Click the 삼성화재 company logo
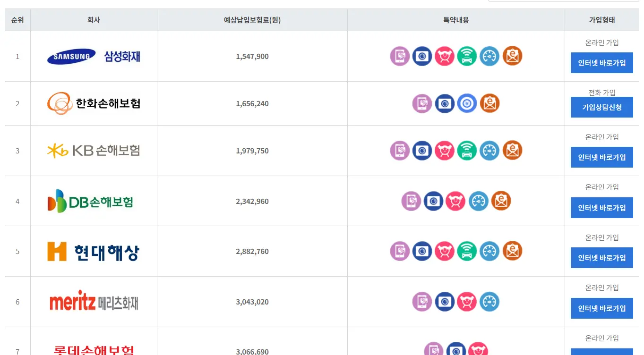 [94, 56]
